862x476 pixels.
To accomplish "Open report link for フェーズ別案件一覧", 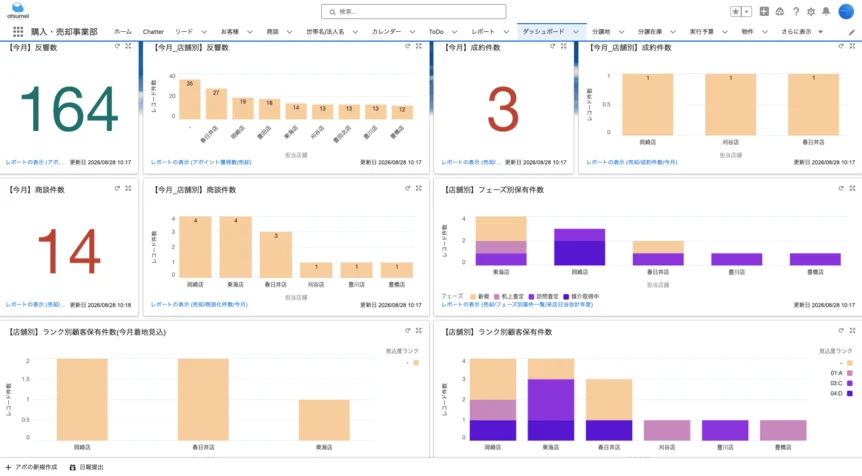I will click(x=517, y=304).
